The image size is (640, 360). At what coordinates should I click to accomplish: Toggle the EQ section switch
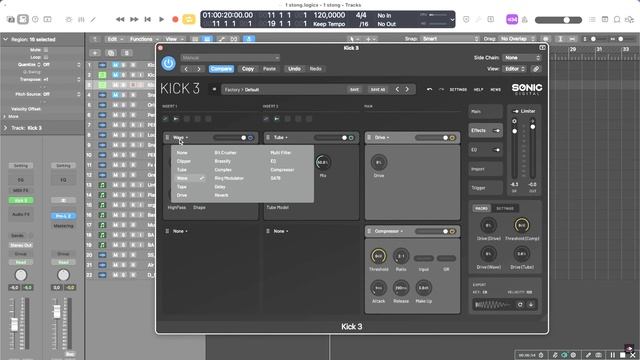[x=496, y=150]
